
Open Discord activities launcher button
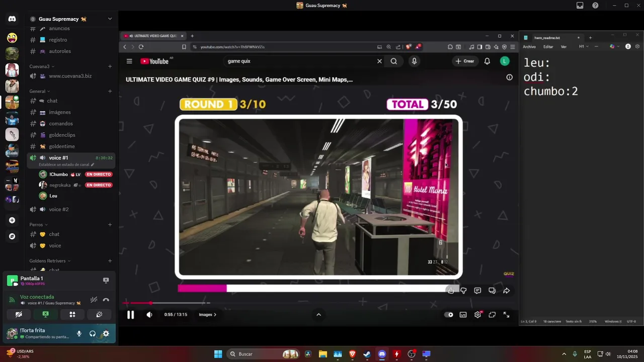click(x=72, y=314)
